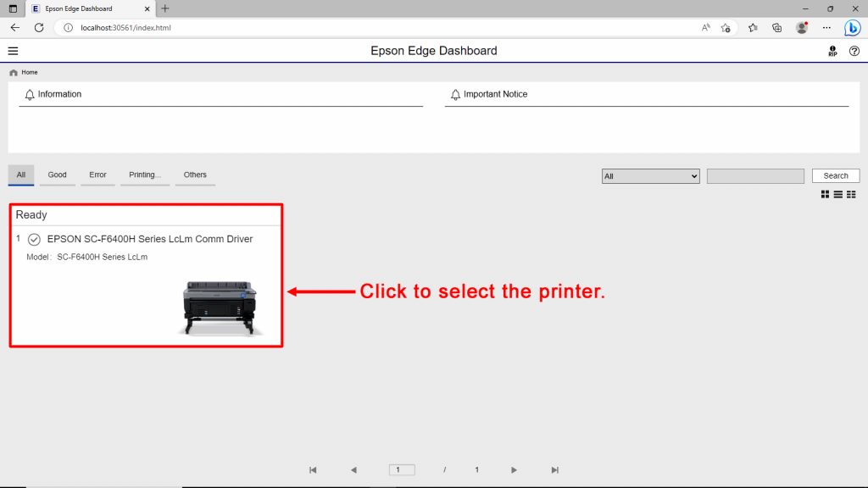
Task: Open the hamburger menu
Action: click(13, 51)
